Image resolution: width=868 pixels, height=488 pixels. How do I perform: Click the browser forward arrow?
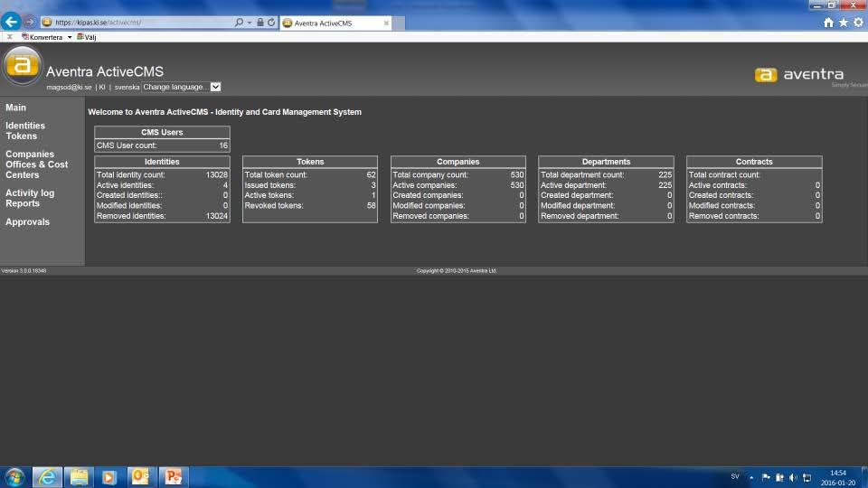point(30,22)
